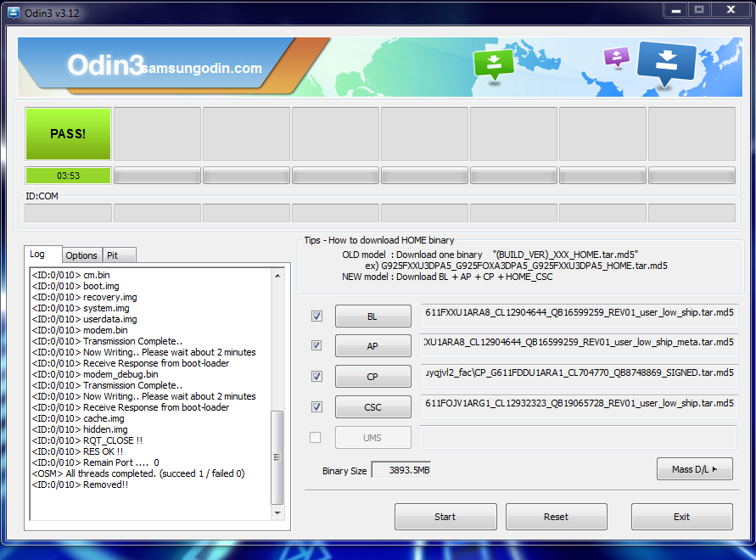This screenshot has height=560, width=756.
Task: Uncheck the BL file checkbox
Action: [x=316, y=316]
